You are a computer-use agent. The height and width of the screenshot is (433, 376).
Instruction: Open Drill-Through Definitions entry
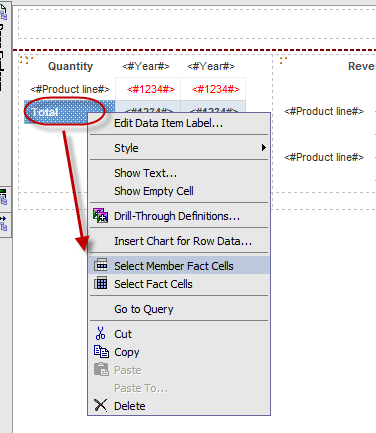tap(179, 216)
